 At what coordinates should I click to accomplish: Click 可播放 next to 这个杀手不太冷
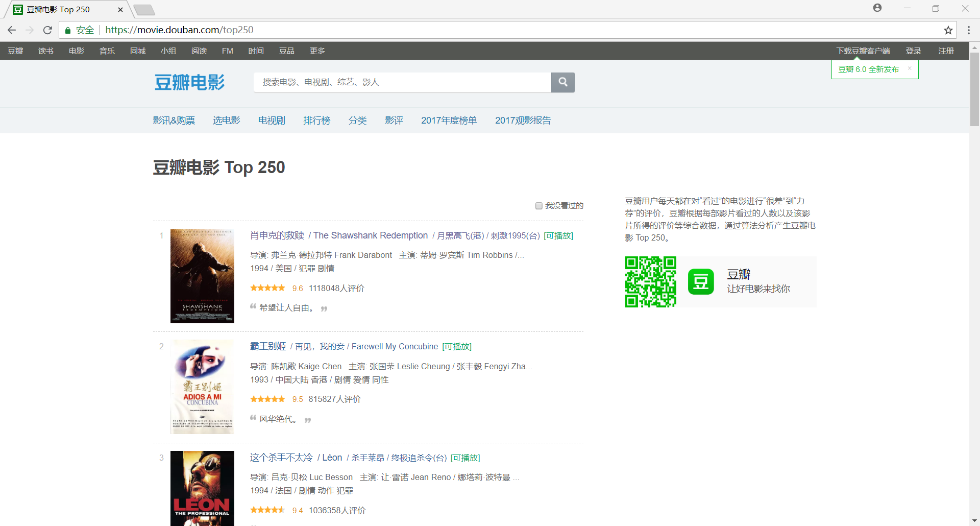465,458
